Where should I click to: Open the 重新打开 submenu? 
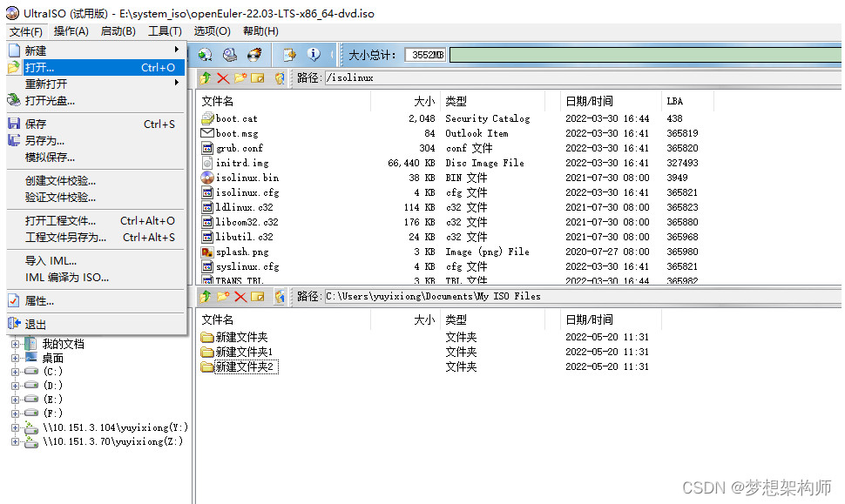[x=96, y=84]
